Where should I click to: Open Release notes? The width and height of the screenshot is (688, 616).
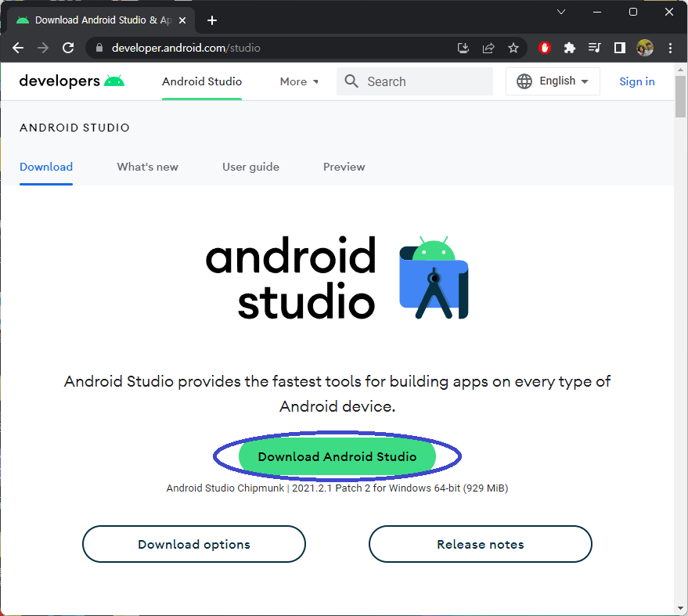tap(481, 544)
